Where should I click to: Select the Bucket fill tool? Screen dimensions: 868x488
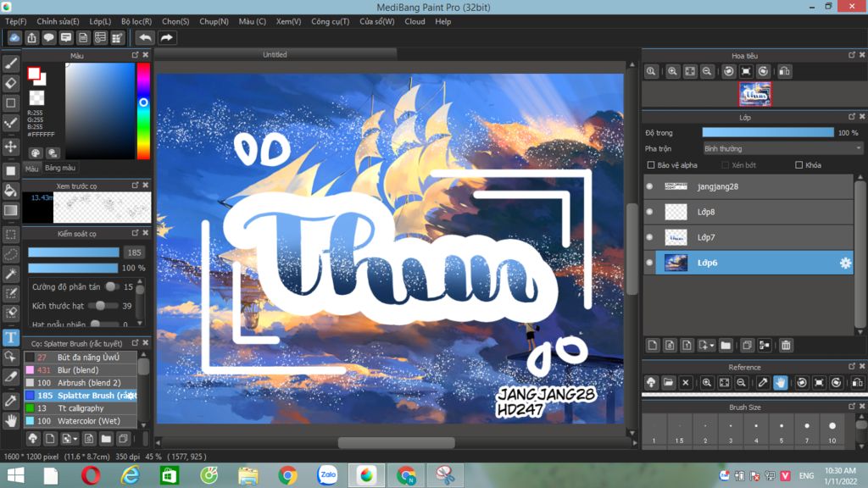click(x=10, y=191)
